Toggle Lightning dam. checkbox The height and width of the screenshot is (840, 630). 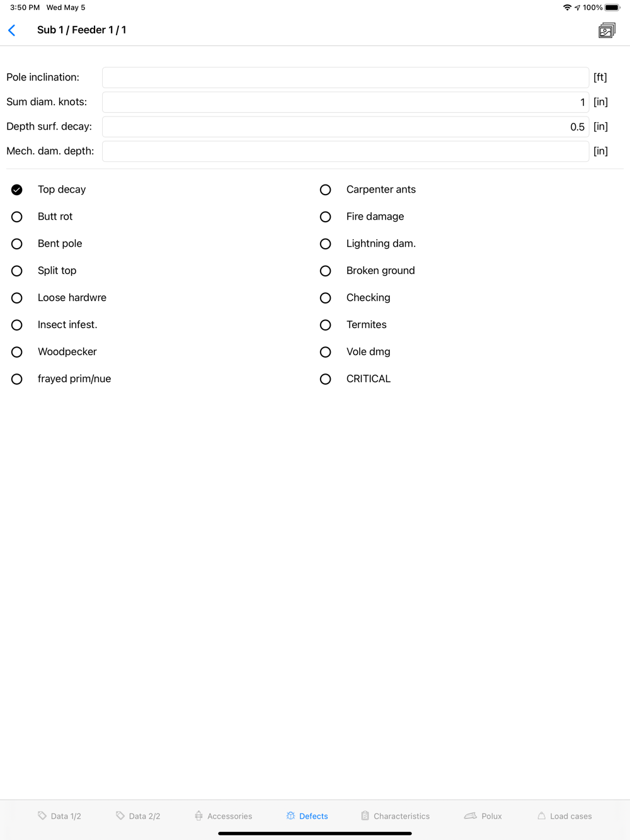pos(325,244)
